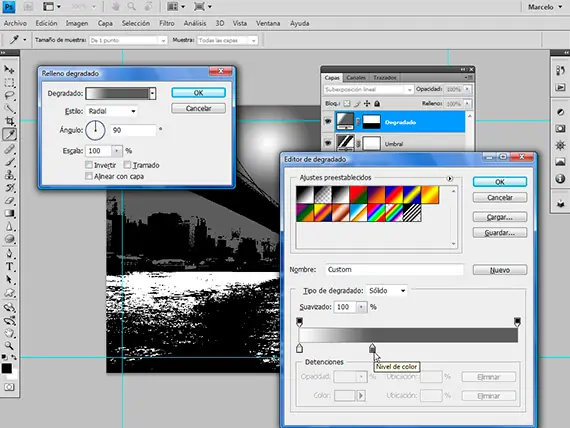Switch to the Trazados tab
Image resolution: width=570 pixels, height=428 pixels.
(385, 77)
